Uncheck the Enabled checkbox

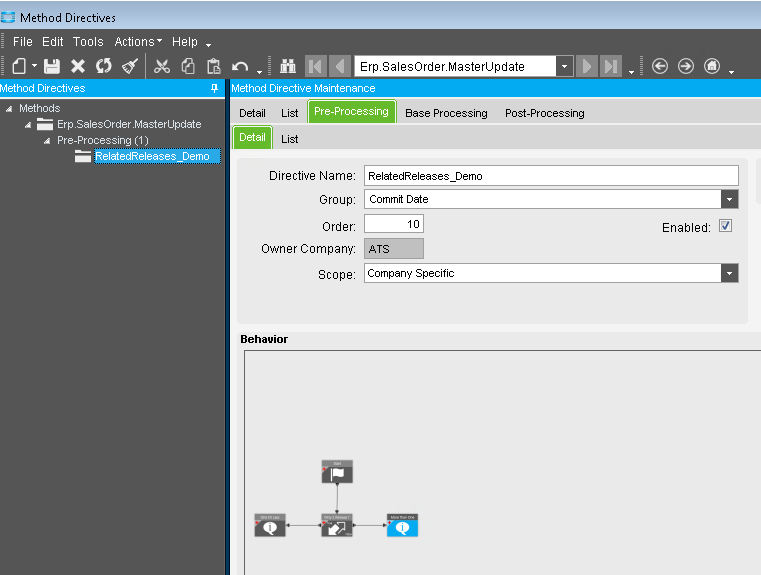coord(726,226)
